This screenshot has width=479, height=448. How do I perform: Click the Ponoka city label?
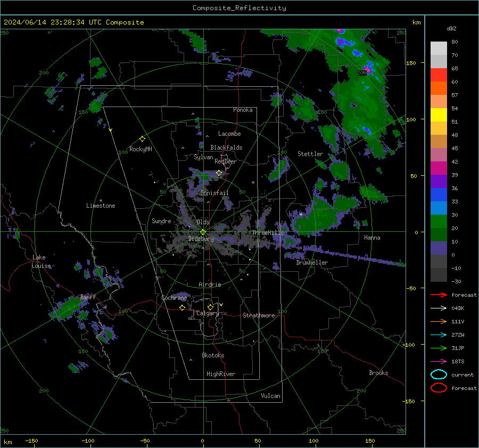243,110
